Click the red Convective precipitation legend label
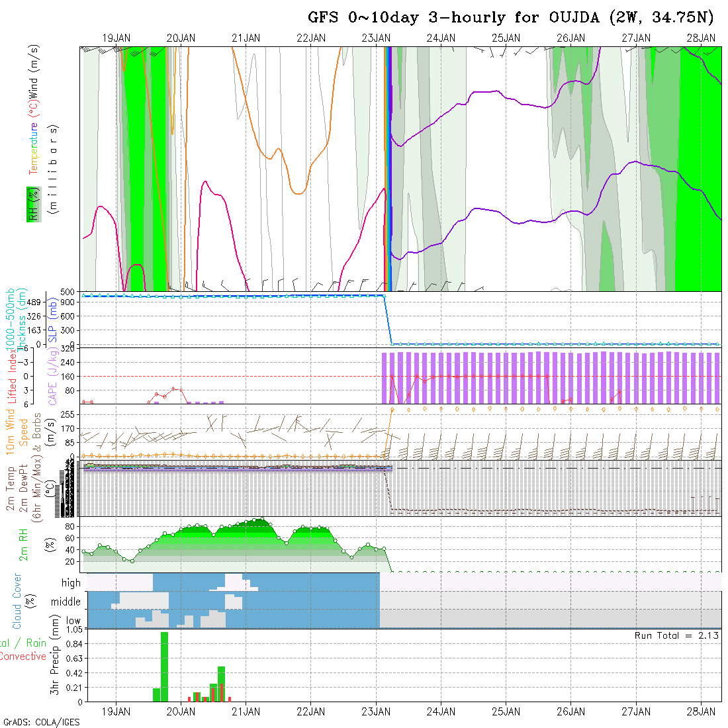This screenshot has width=728, height=728. click(x=23, y=657)
